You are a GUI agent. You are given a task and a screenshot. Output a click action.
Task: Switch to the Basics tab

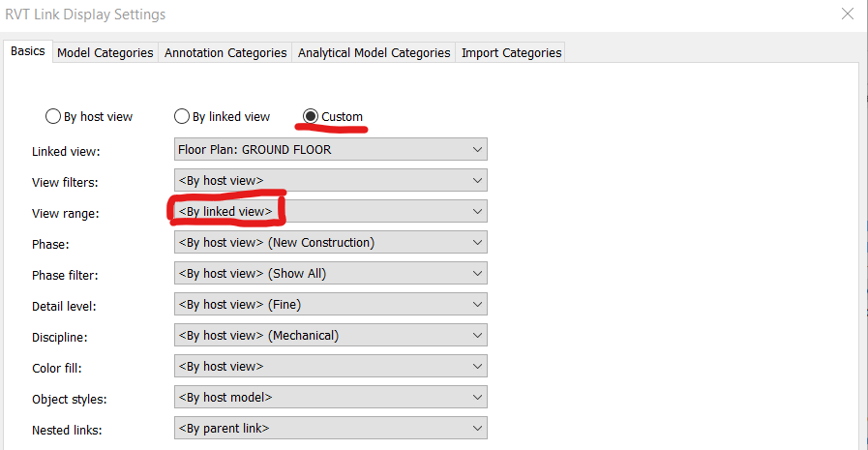(28, 51)
